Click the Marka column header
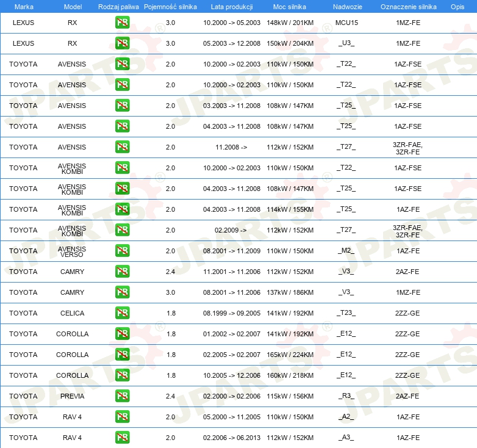The image size is (477, 448). click(24, 7)
